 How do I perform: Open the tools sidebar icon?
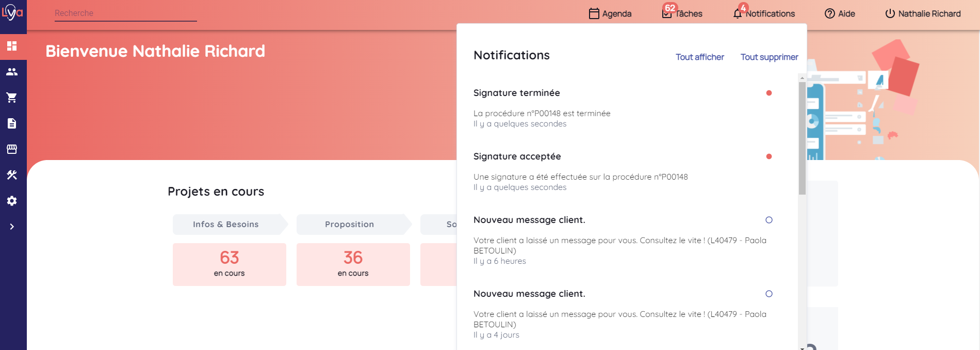click(12, 175)
